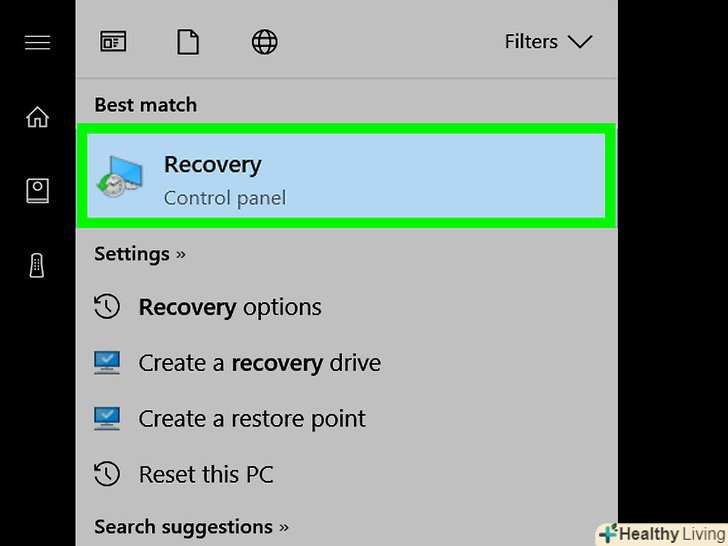Filter results by Apps icon
728x546 pixels.
(113, 42)
